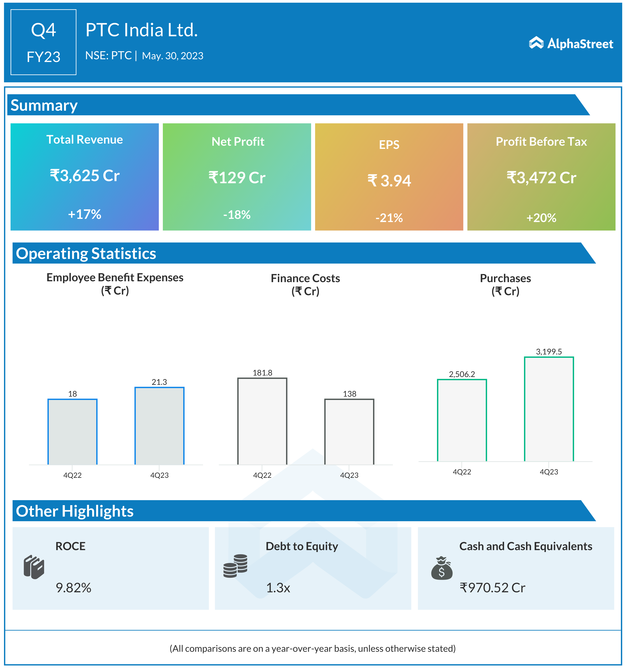This screenshot has width=626, height=672.
Task: Click the Operating Statistics section header
Action: pyautogui.click(x=86, y=253)
